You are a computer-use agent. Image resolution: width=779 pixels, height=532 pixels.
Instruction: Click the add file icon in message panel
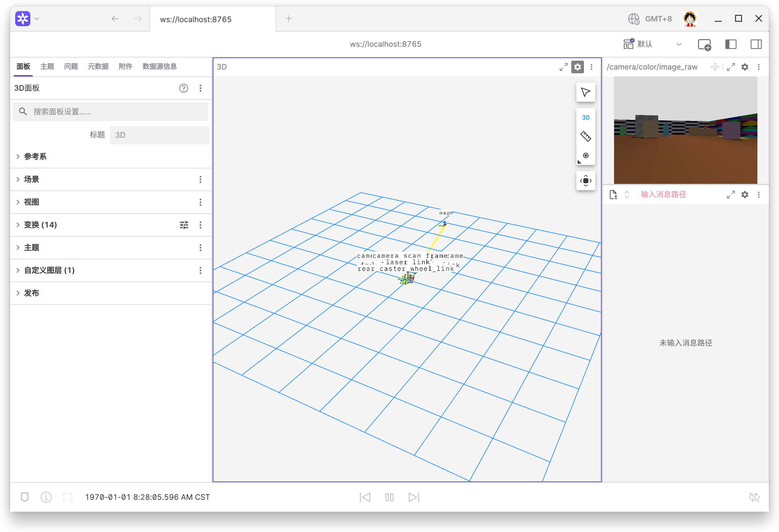click(x=613, y=195)
